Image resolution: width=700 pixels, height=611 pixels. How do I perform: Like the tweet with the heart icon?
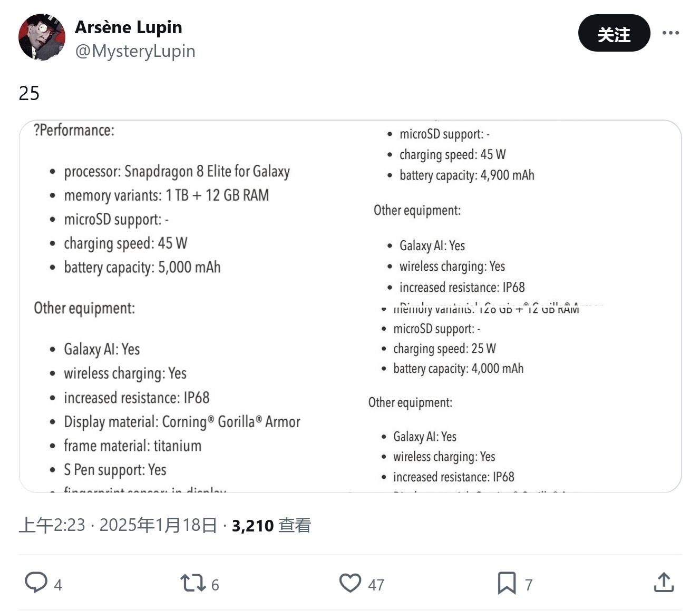tap(350, 583)
